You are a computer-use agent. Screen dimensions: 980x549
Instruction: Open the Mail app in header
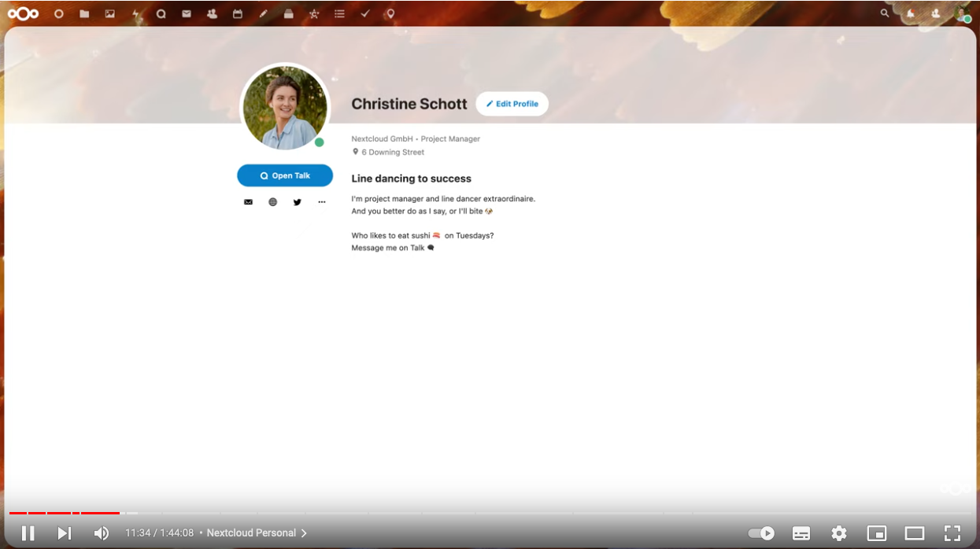[187, 13]
